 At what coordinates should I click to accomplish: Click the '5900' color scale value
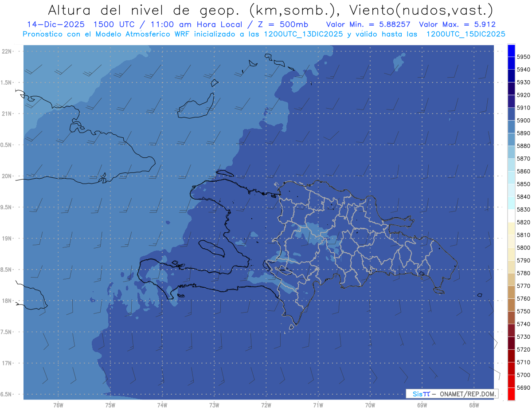click(x=524, y=121)
